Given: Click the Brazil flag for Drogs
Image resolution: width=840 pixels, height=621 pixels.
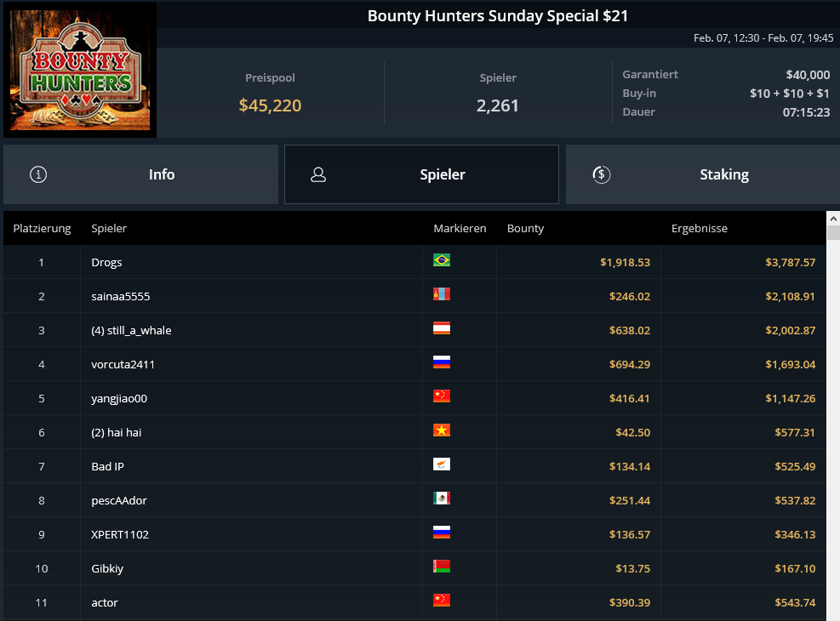Looking at the screenshot, I should pyautogui.click(x=442, y=260).
